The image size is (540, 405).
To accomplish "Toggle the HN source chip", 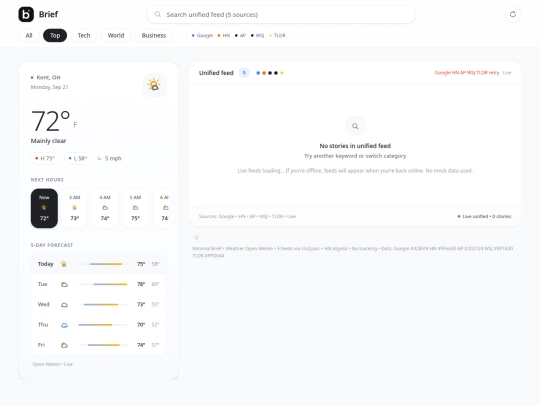I will coord(224,35).
